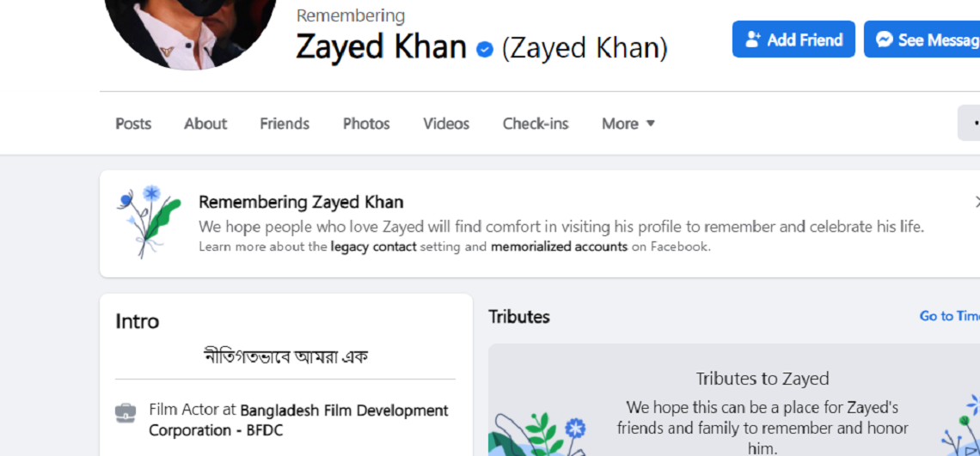Click the blue verified badge beside Zayed Khan
The width and height of the screenshot is (980, 456).
coord(484,49)
